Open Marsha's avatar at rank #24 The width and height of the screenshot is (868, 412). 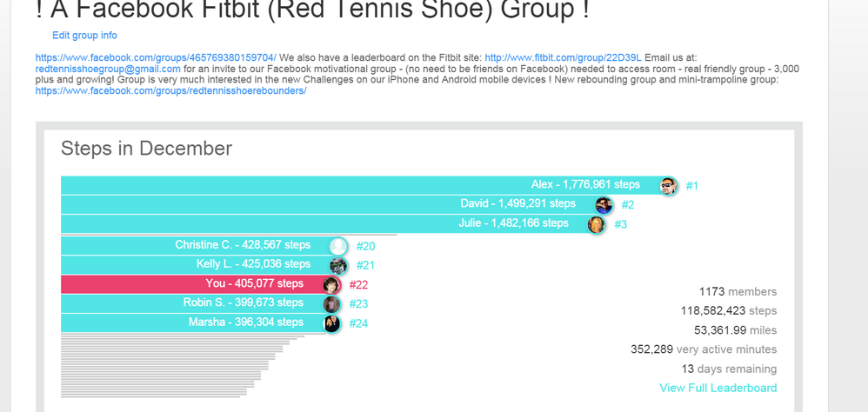pyautogui.click(x=331, y=323)
